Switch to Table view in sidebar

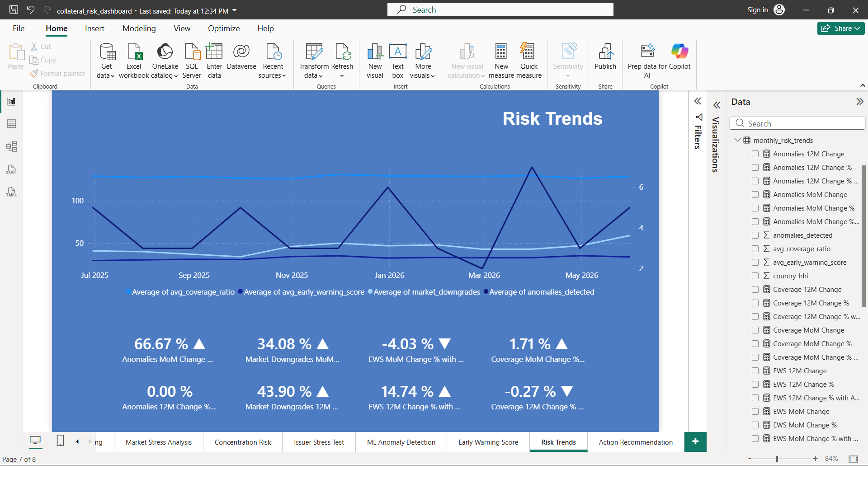pos(12,124)
